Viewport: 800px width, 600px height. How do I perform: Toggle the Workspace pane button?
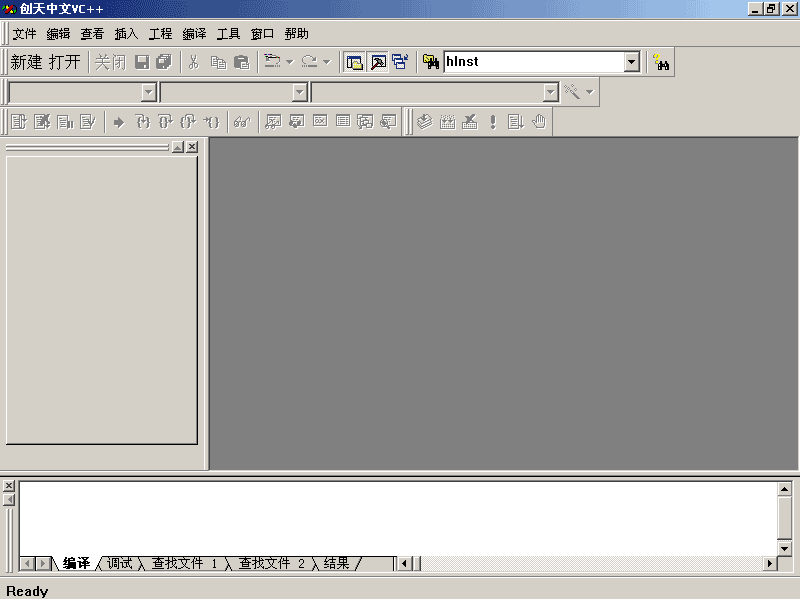[x=355, y=62]
